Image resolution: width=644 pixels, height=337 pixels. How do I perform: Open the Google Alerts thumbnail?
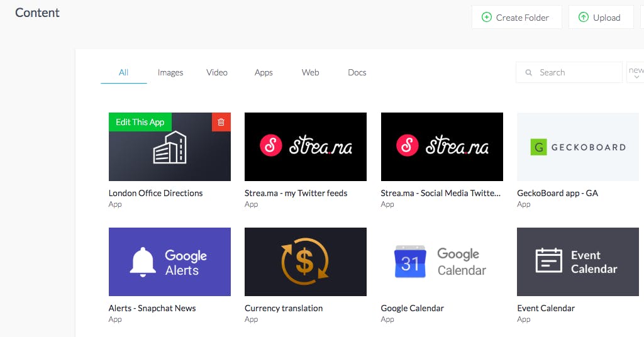coord(170,262)
